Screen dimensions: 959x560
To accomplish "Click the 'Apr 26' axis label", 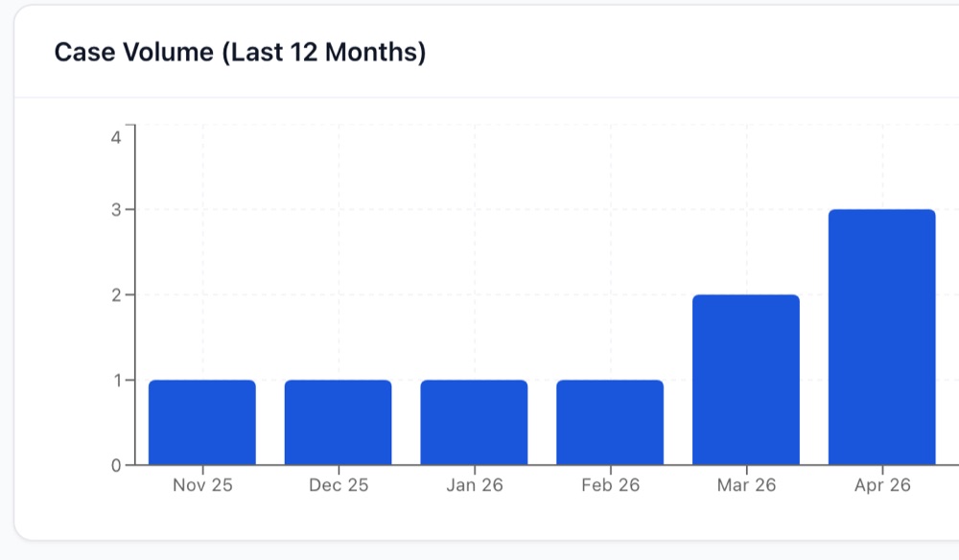I will click(x=882, y=485).
